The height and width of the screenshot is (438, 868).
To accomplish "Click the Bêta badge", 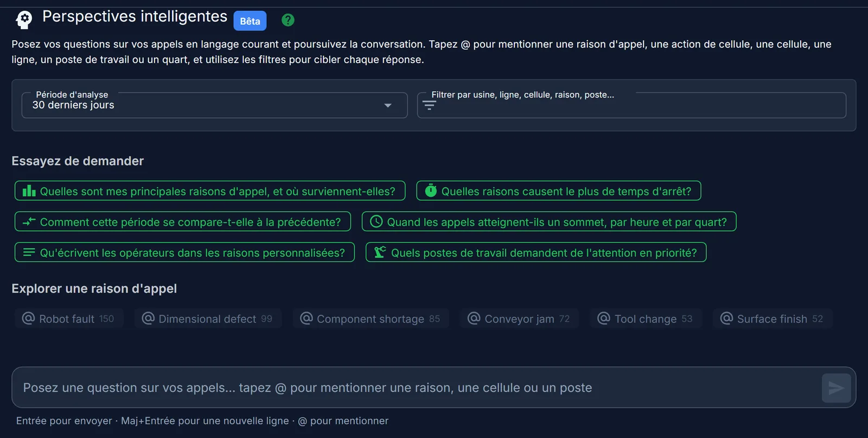I will [x=250, y=21].
